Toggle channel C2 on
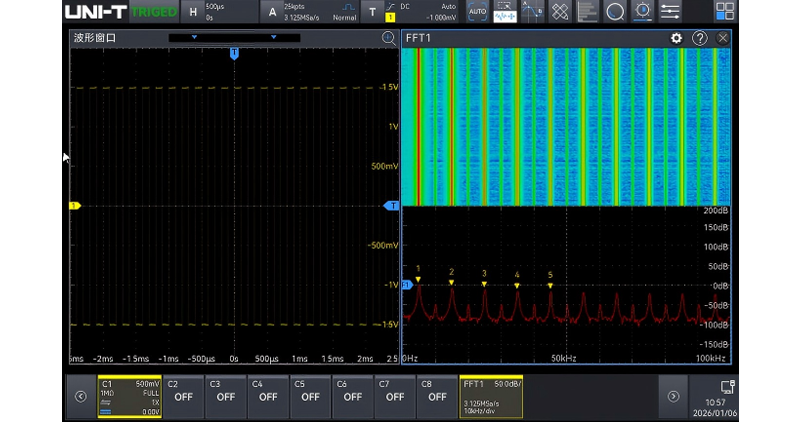The image size is (800, 422). click(183, 396)
